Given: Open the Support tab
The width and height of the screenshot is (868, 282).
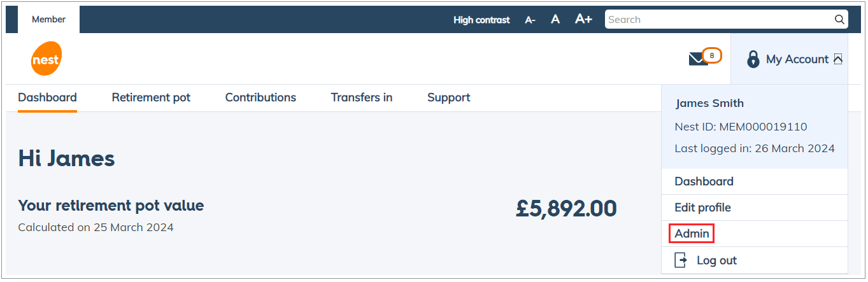Looking at the screenshot, I should pos(448,97).
